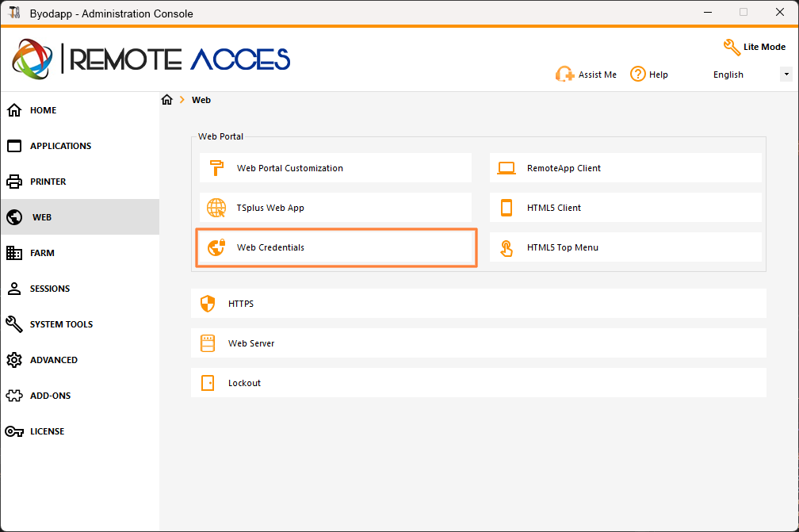
Task: Open the LICENSE menu item
Action: (x=80, y=431)
